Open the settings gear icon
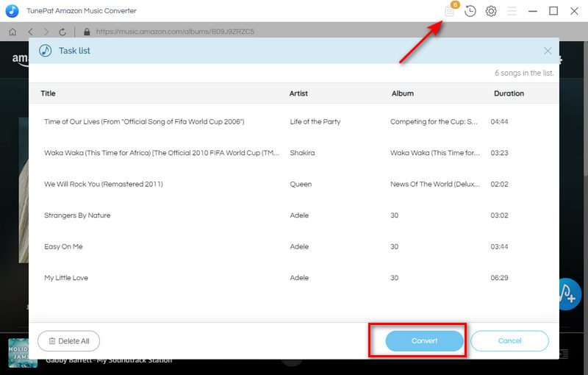Viewport: 588px width, 375px height. tap(491, 11)
